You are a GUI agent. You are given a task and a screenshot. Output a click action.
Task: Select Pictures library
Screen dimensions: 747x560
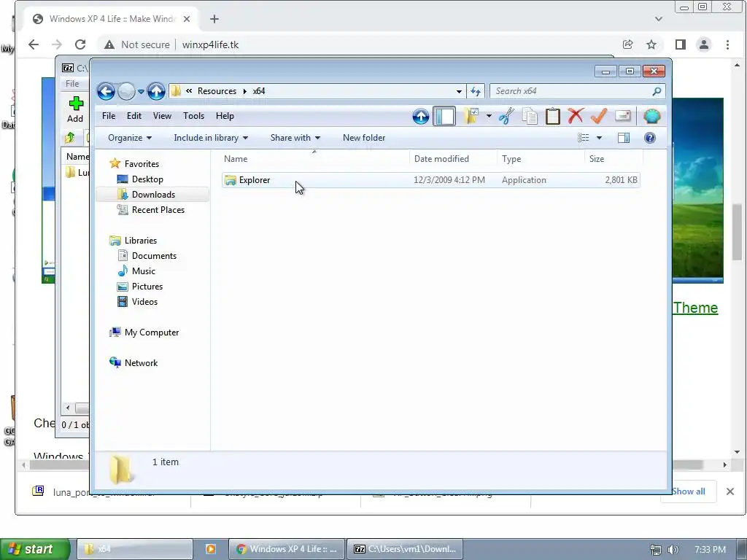(147, 286)
